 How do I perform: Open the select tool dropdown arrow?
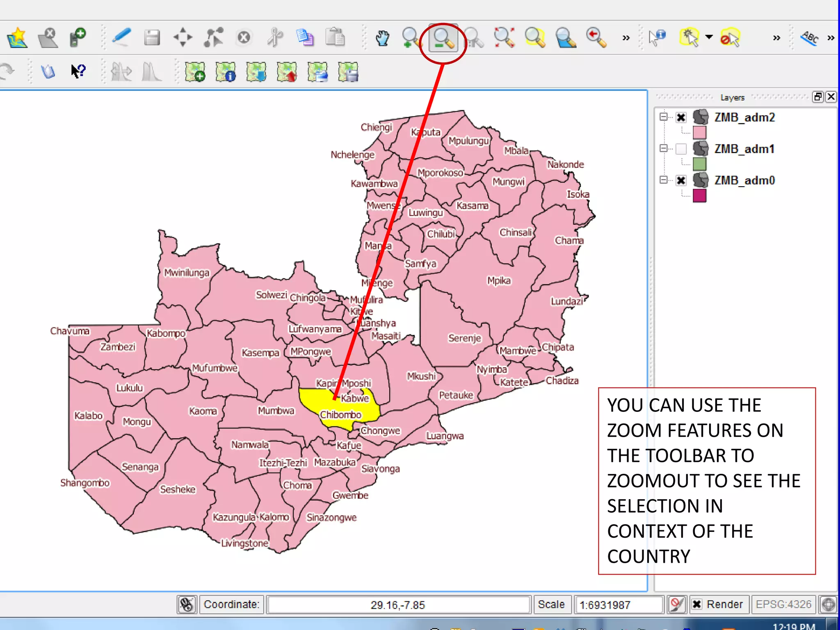point(709,37)
